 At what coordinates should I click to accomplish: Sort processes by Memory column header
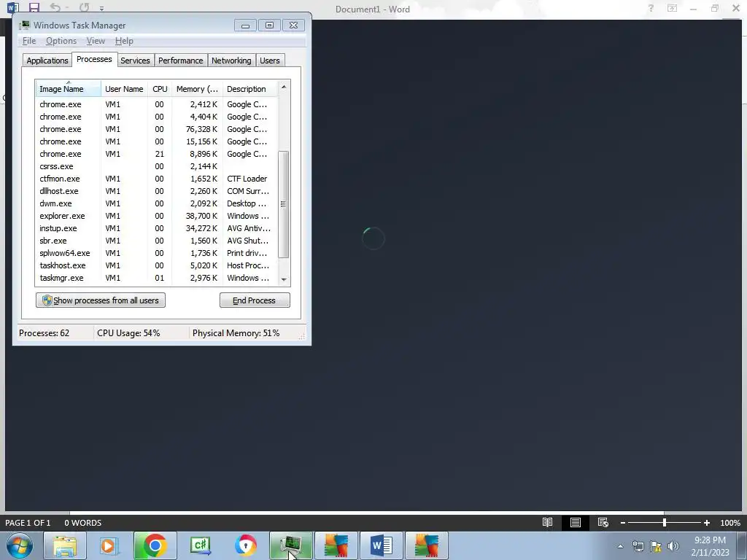pyautogui.click(x=197, y=89)
